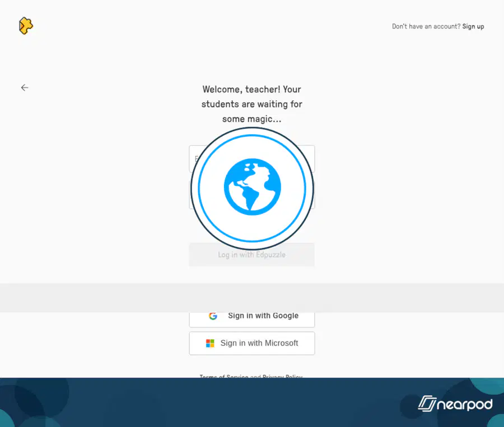Viewport: 504px width, 427px height.
Task: Choose Sign in with Google
Action: (x=251, y=320)
